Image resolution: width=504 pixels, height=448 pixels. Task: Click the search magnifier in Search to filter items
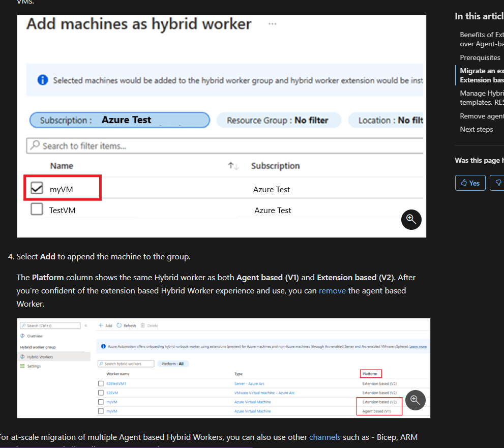pyautogui.click(x=35, y=145)
